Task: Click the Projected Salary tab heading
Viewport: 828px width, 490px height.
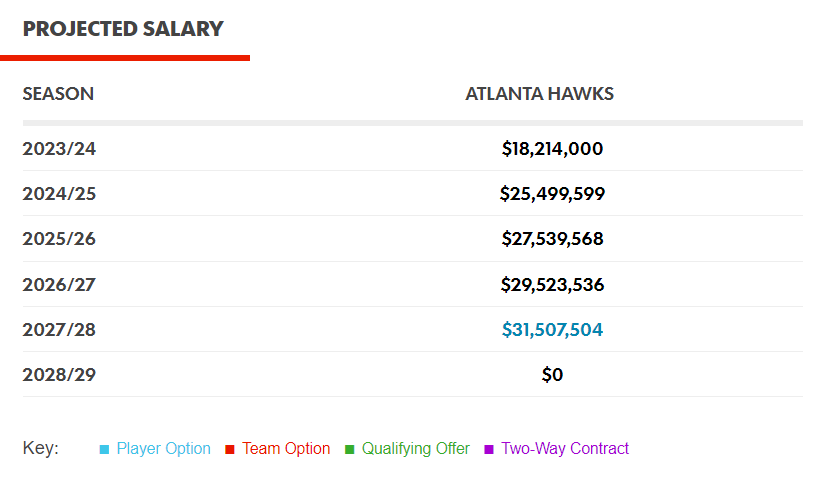Action: click(x=123, y=29)
